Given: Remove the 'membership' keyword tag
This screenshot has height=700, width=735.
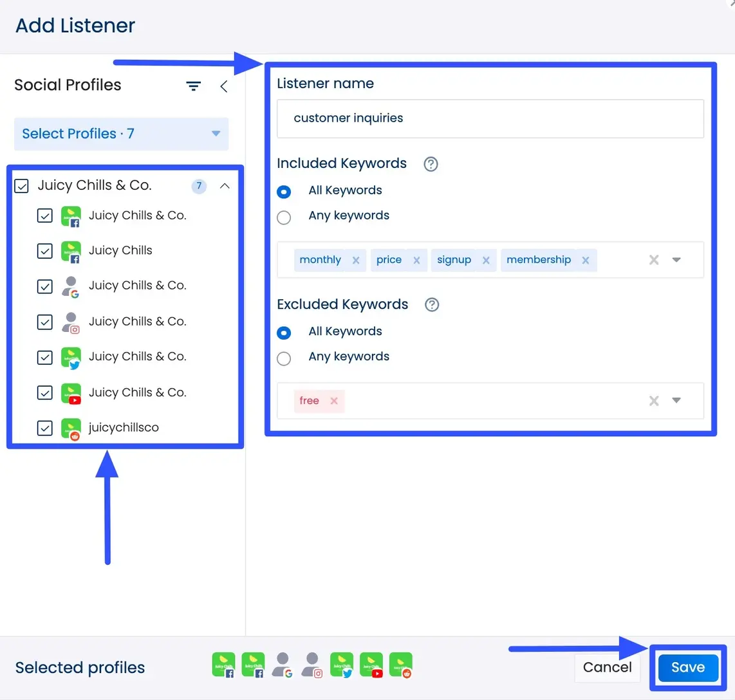Looking at the screenshot, I should point(586,261).
